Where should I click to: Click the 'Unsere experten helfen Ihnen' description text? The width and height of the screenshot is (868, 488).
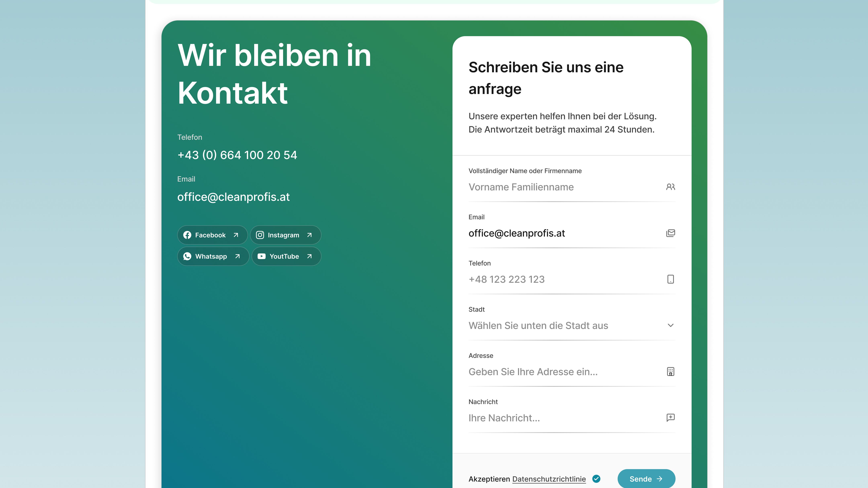[x=562, y=123]
